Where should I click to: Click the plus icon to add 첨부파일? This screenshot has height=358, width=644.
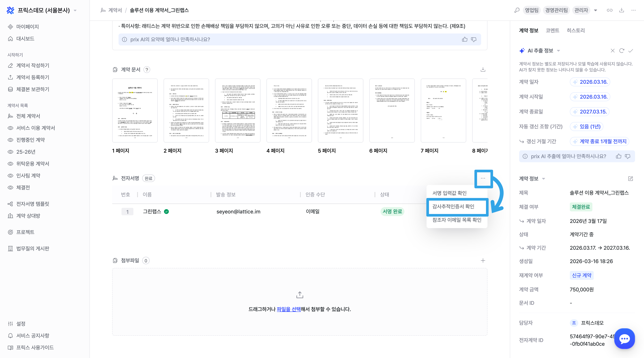point(483,260)
